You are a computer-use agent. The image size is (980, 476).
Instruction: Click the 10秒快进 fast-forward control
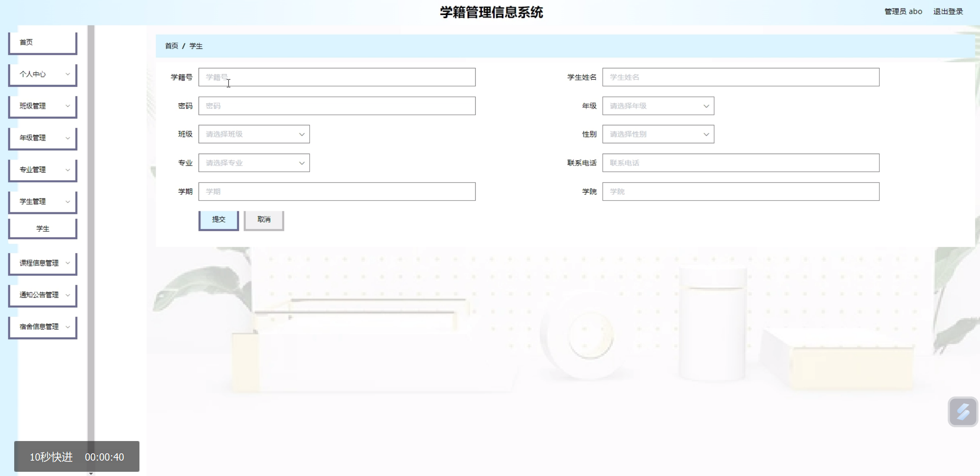51,457
